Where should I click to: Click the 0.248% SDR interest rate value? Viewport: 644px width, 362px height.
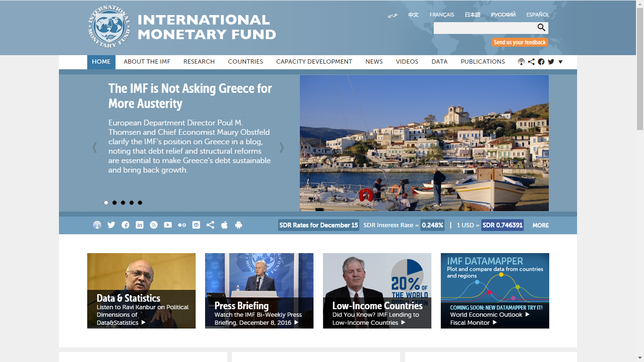point(433,225)
